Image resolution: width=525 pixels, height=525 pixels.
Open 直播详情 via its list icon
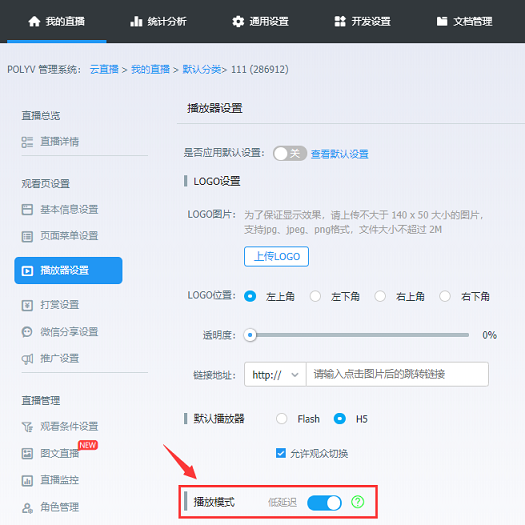27,142
